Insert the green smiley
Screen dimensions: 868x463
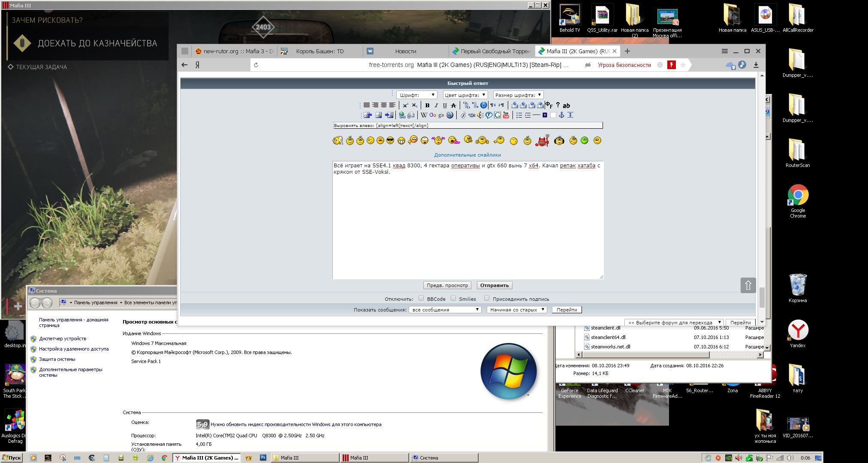click(584, 140)
